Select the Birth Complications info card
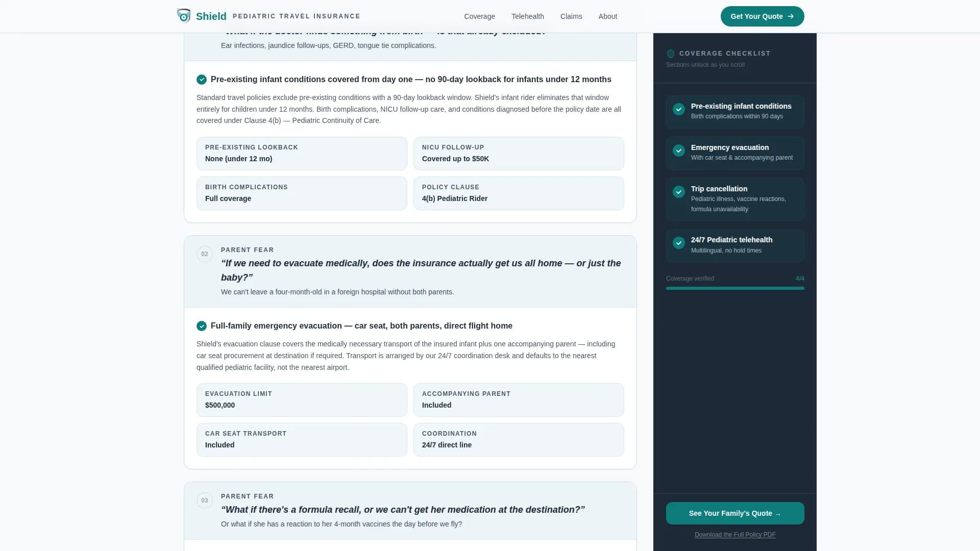Image resolution: width=980 pixels, height=551 pixels. (302, 193)
